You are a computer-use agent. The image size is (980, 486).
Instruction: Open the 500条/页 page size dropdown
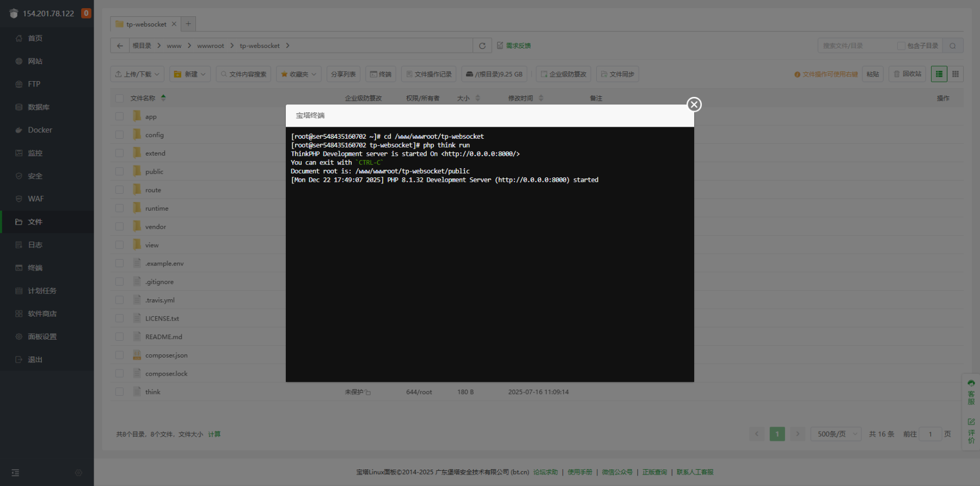click(836, 434)
